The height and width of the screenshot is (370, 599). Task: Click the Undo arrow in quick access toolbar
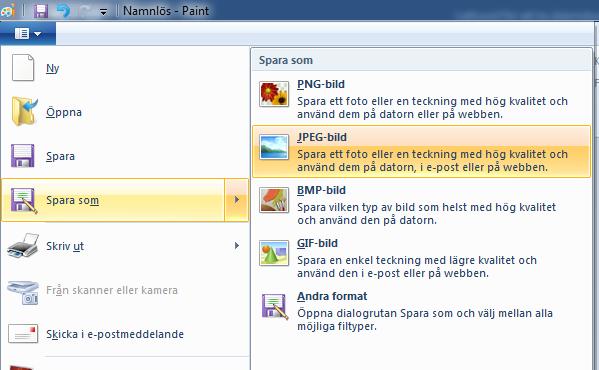pyautogui.click(x=63, y=11)
